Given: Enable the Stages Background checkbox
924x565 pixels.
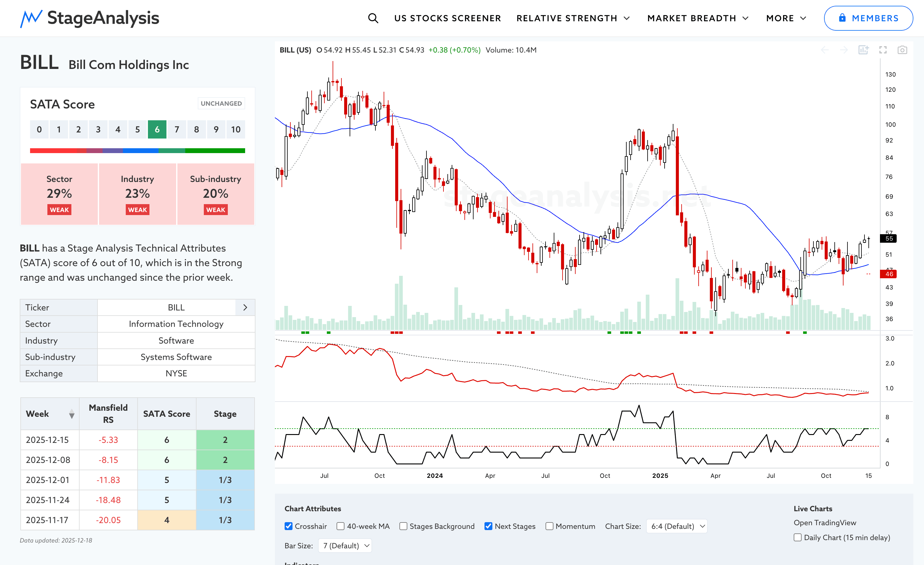Looking at the screenshot, I should [403, 526].
